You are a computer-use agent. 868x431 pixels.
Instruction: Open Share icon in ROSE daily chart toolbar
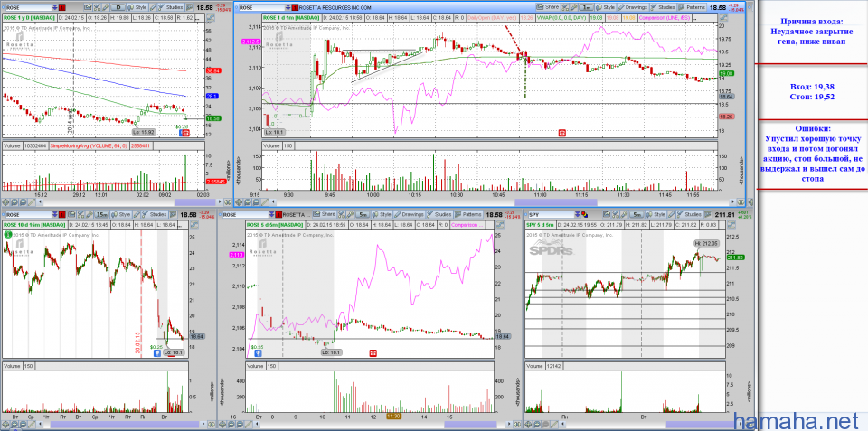88,7
